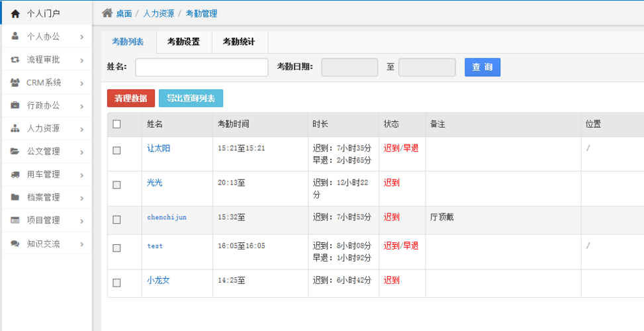Click the 用车管理 truck icon
This screenshot has height=331, width=644.
pos(15,175)
